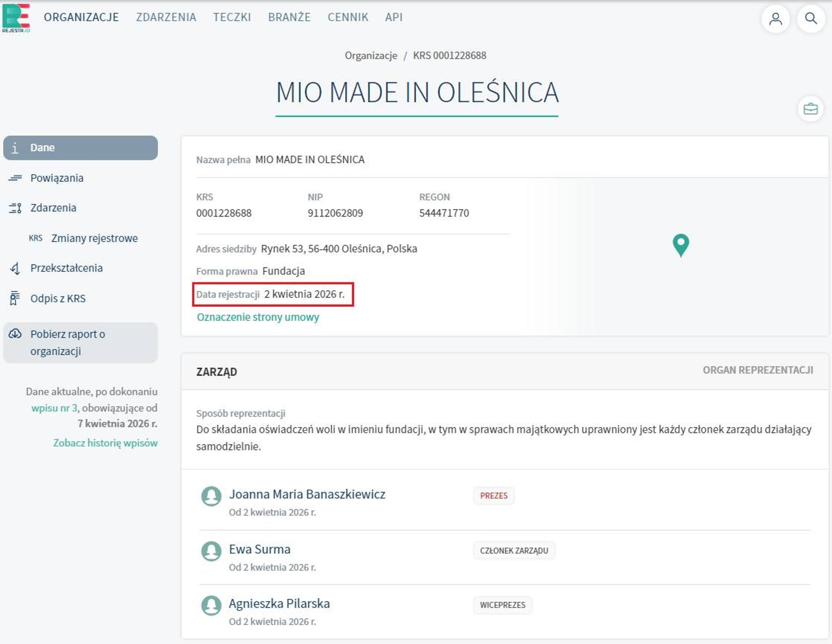Select Odpis z KRS in sidebar

pyautogui.click(x=58, y=299)
